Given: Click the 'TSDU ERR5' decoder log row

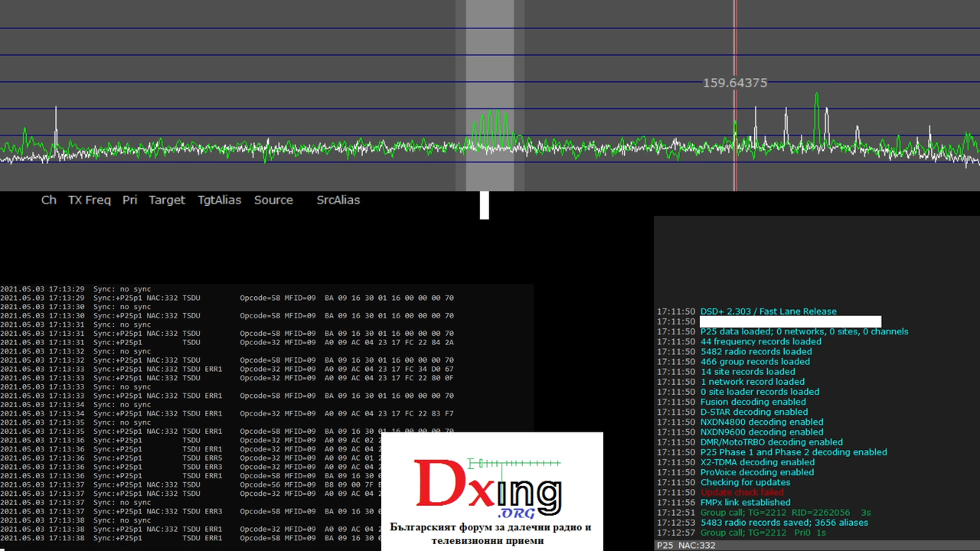Looking at the screenshot, I should pyautogui.click(x=191, y=458).
